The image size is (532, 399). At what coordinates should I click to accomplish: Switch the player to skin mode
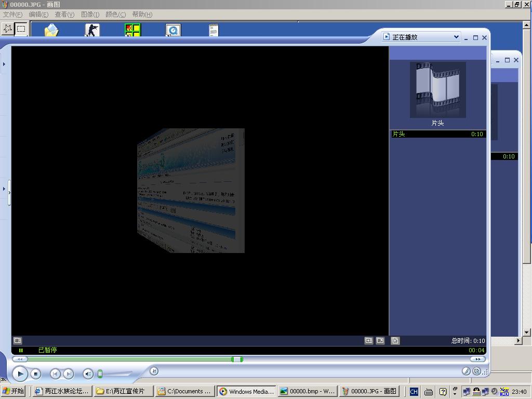tap(476, 371)
